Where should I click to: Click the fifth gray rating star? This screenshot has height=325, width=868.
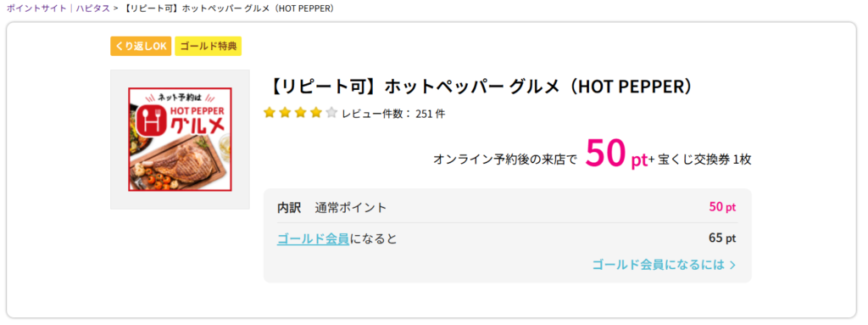pos(331,114)
